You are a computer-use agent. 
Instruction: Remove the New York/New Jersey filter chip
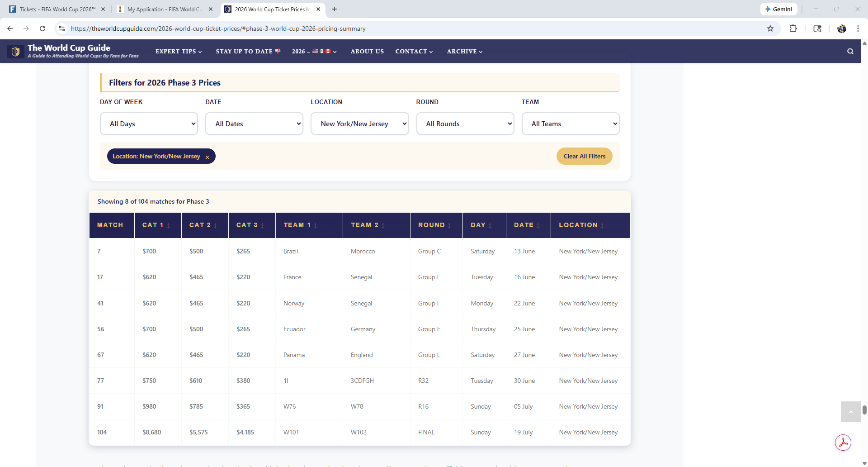(x=208, y=157)
